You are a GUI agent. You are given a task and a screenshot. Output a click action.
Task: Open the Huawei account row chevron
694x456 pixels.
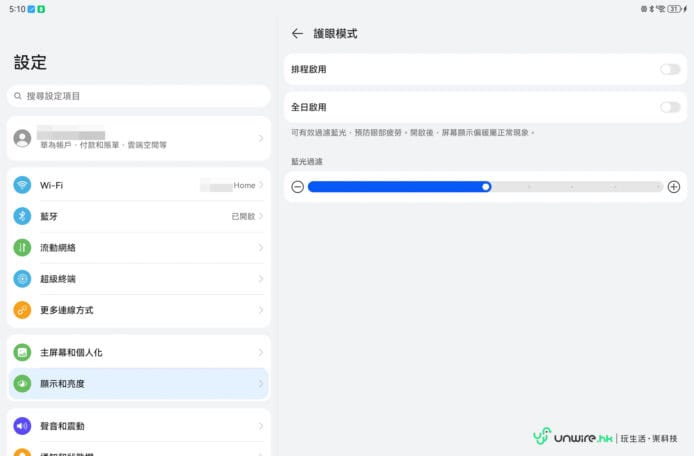pos(261,138)
